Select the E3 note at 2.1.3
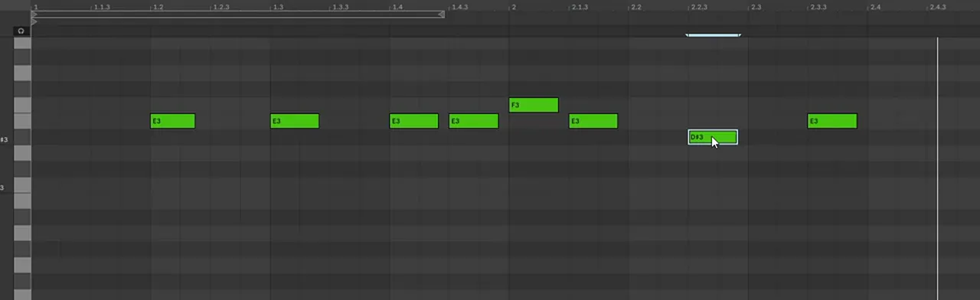This screenshot has height=300, width=980. tap(593, 121)
